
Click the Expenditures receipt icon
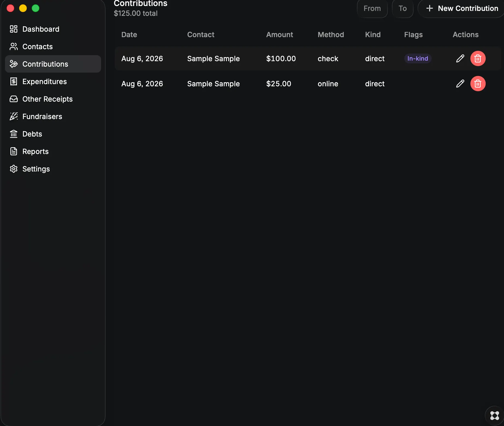14,81
